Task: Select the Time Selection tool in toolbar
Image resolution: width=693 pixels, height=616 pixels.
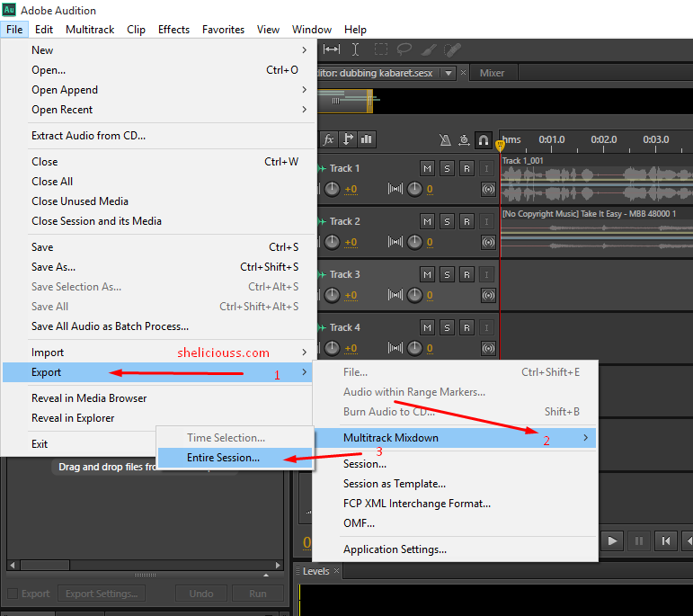Action: [x=355, y=49]
